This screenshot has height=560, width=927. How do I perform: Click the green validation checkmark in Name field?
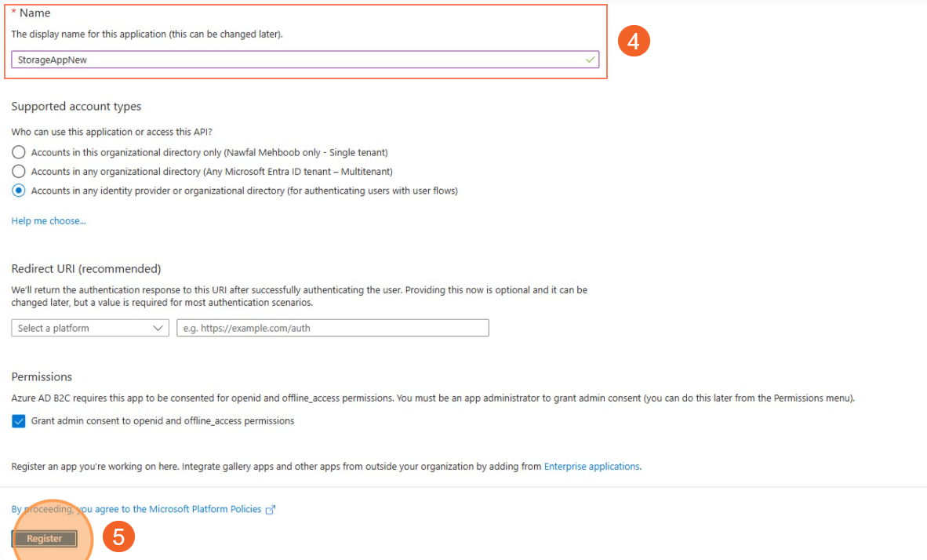coord(590,60)
